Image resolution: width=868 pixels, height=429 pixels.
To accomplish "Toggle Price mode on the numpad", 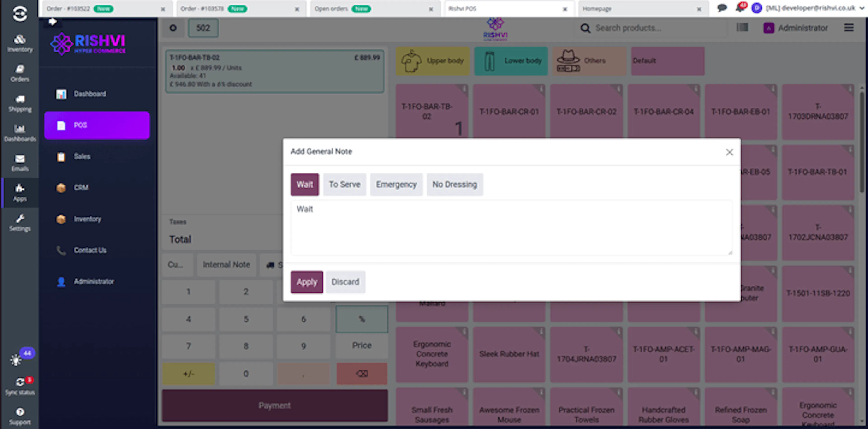I will [362, 345].
